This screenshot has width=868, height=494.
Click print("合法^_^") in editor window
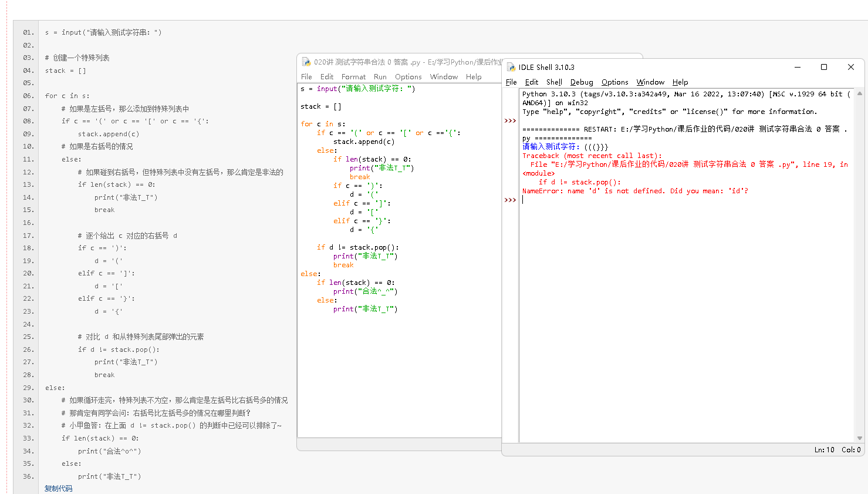pos(365,291)
